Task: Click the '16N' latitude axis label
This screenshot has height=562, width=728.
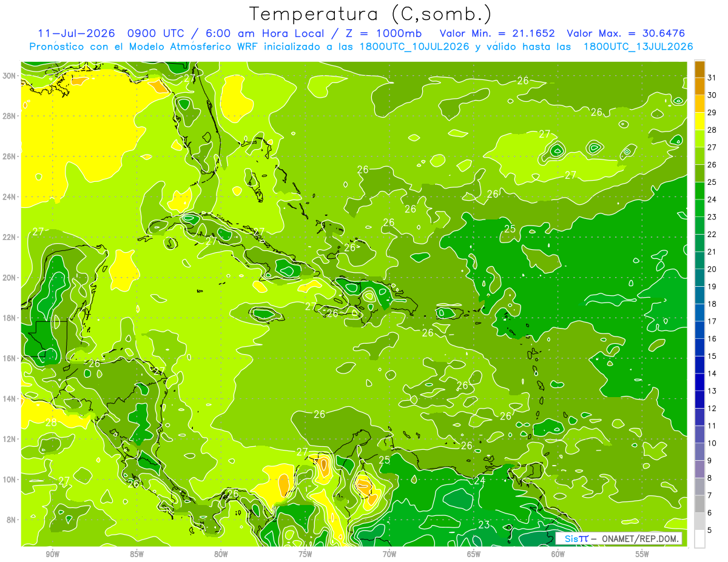Action: 10,358
